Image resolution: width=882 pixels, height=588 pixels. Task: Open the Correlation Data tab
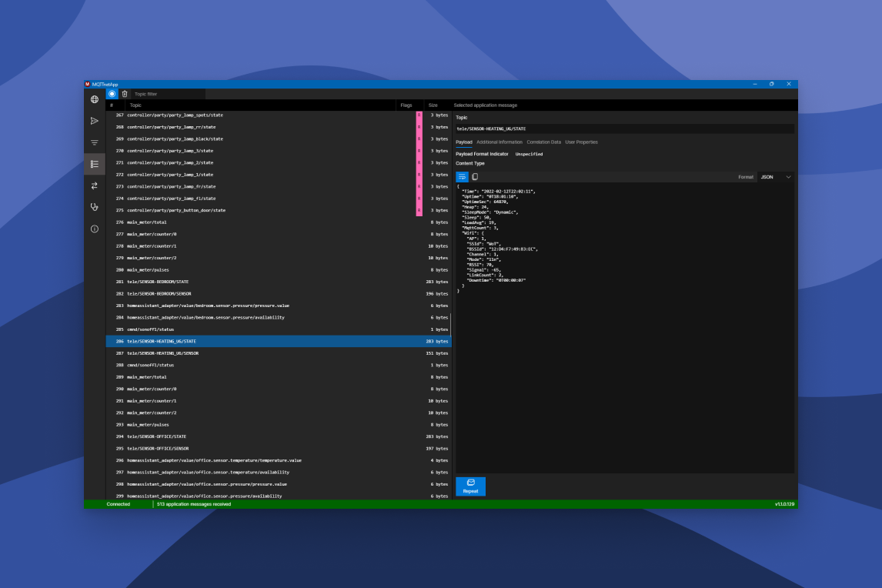click(x=544, y=142)
